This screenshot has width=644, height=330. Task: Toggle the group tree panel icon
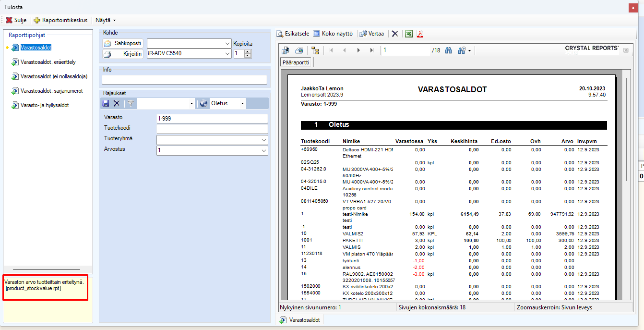click(315, 50)
